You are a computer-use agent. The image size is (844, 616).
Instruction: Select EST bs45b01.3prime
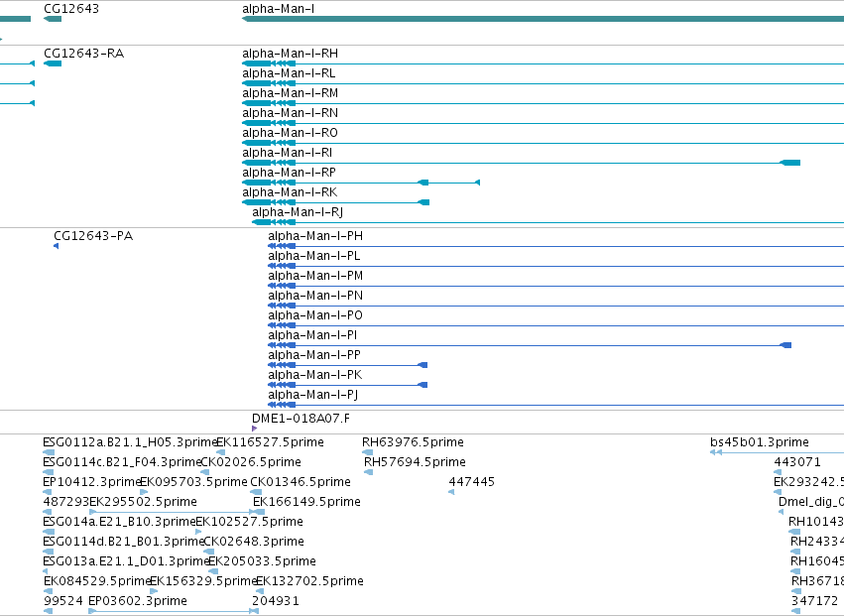pyautogui.click(x=760, y=442)
